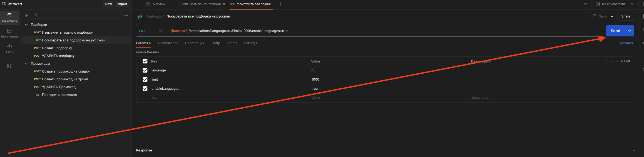This screenshot has height=157, width=644.
Task: Open the No environment selector dropdown
Action: 615,4
